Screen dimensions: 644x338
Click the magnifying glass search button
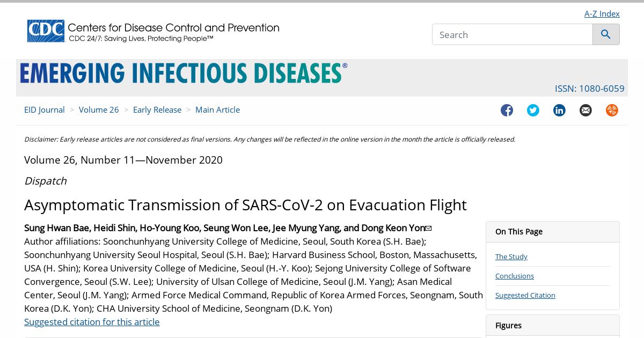tap(606, 34)
